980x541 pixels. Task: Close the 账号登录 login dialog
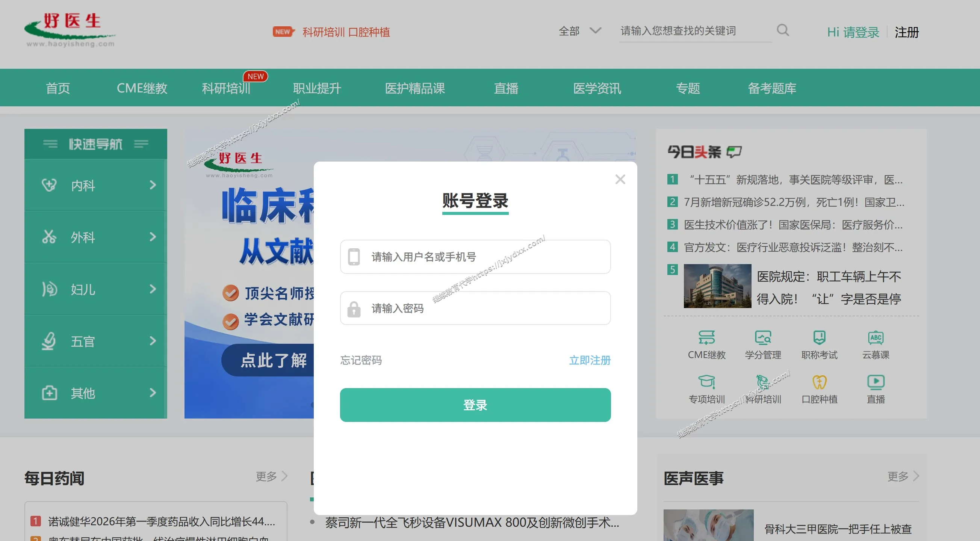[620, 179]
